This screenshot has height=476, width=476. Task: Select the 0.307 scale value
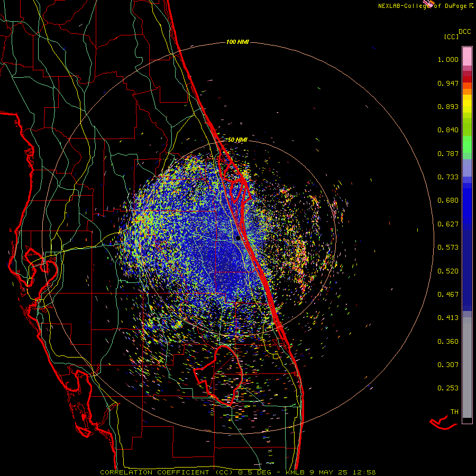pos(448,365)
